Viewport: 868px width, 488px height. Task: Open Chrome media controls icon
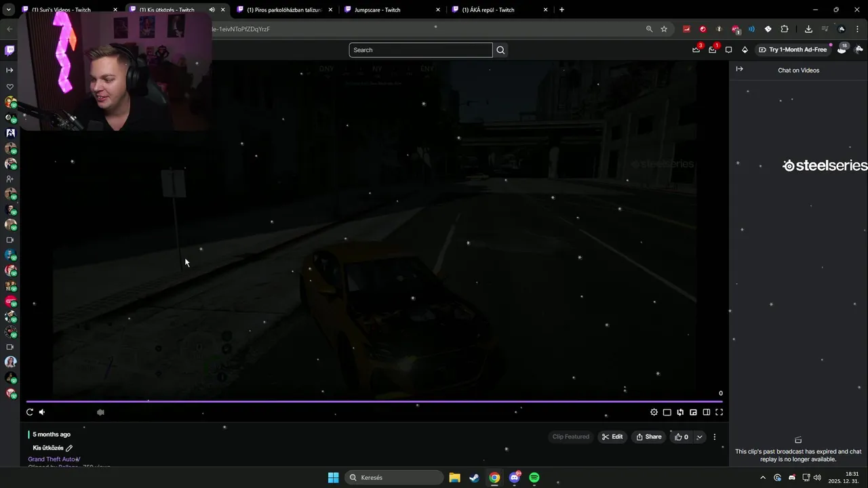[825, 29]
